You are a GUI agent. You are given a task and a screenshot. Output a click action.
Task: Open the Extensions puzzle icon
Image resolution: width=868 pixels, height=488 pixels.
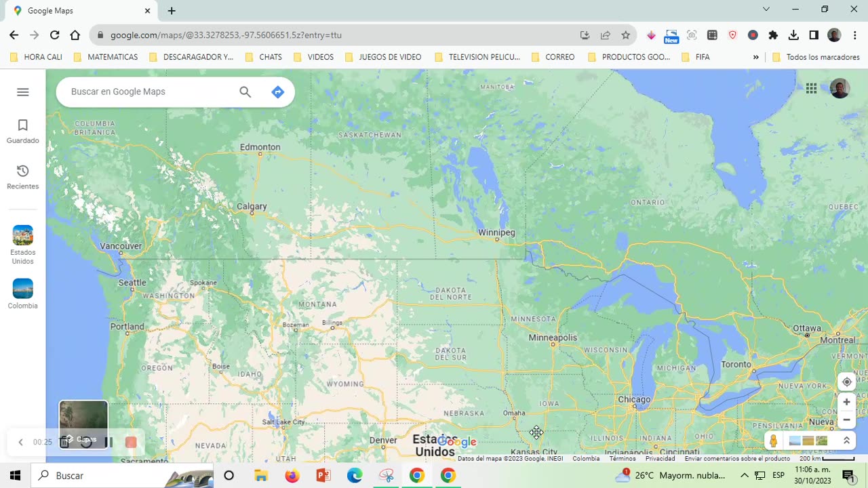tap(773, 35)
